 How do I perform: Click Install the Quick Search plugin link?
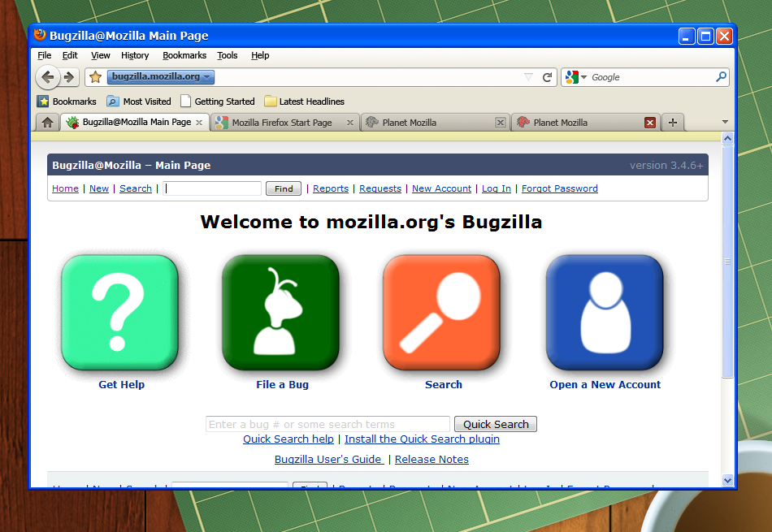coord(422,439)
